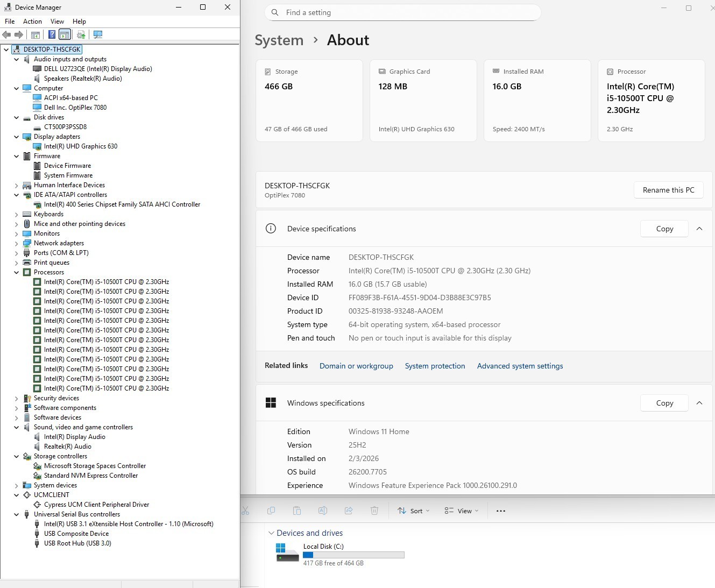Toggle the Action Pane toolbar button

[x=65, y=35]
